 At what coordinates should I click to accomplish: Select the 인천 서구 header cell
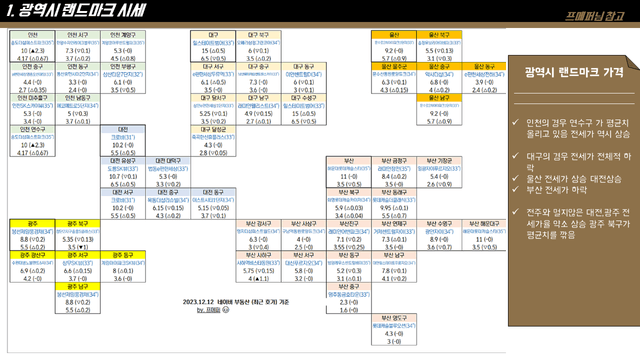point(78,35)
